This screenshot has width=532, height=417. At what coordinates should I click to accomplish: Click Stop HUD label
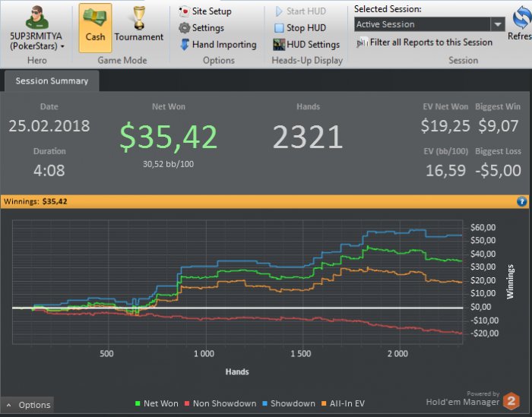coord(306,28)
